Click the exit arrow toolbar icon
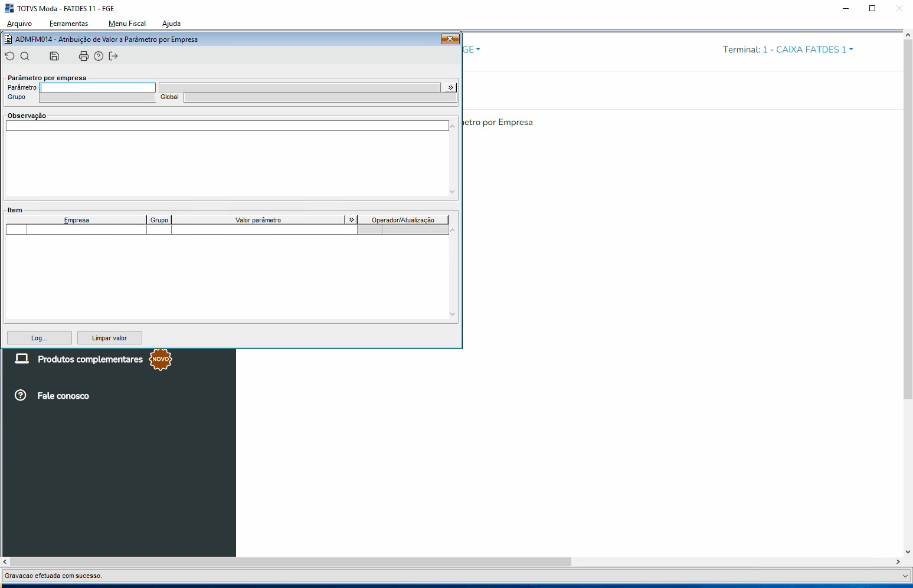913x588 pixels. [113, 56]
